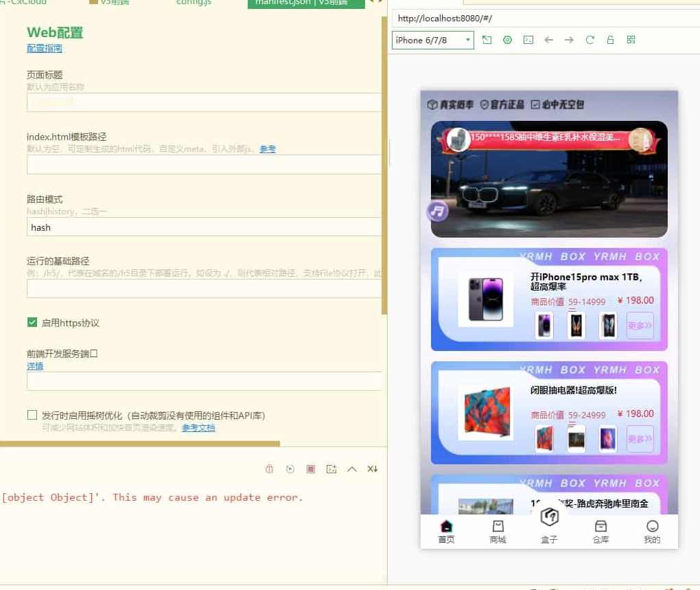Collapse the console panel with the chevron

click(352, 468)
